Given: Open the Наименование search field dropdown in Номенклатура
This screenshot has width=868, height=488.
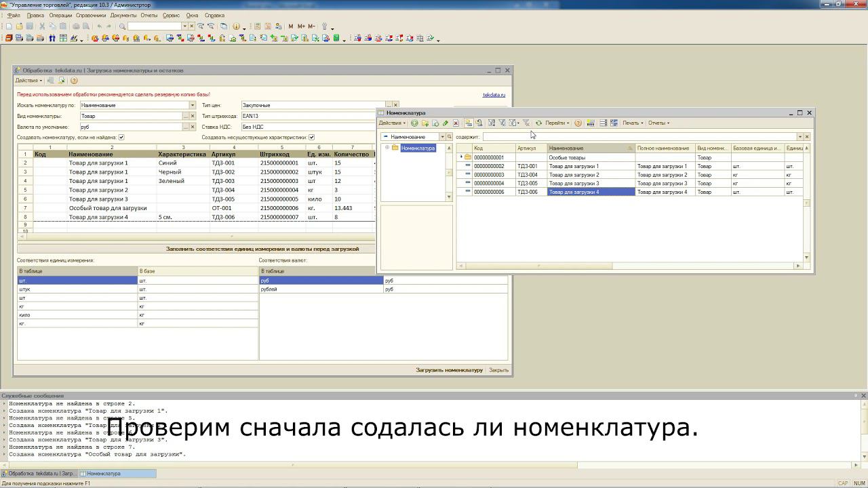Looking at the screenshot, I should pyautogui.click(x=442, y=137).
